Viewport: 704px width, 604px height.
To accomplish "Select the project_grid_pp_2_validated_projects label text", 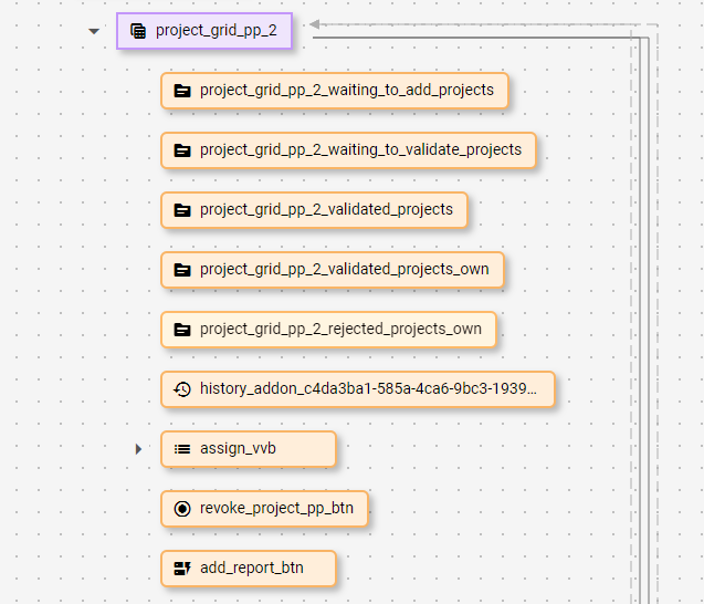I will coord(326,210).
